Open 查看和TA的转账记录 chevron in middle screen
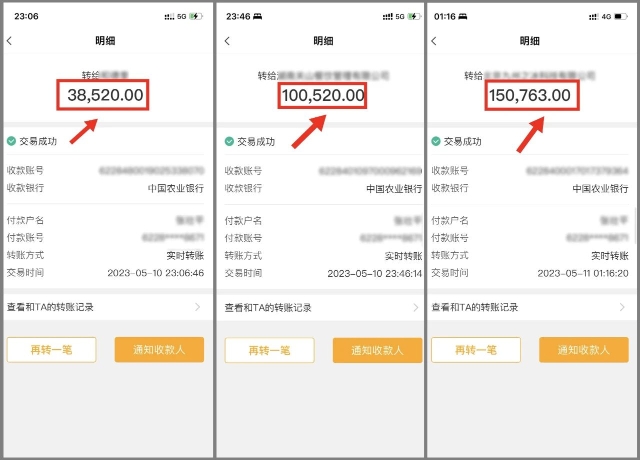The width and height of the screenshot is (640, 460). (416, 307)
